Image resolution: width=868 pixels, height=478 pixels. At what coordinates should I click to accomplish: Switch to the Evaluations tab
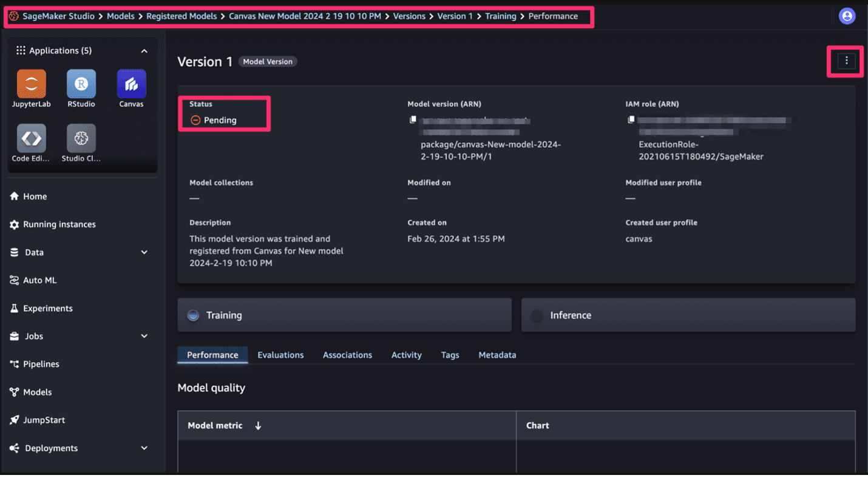pos(280,355)
